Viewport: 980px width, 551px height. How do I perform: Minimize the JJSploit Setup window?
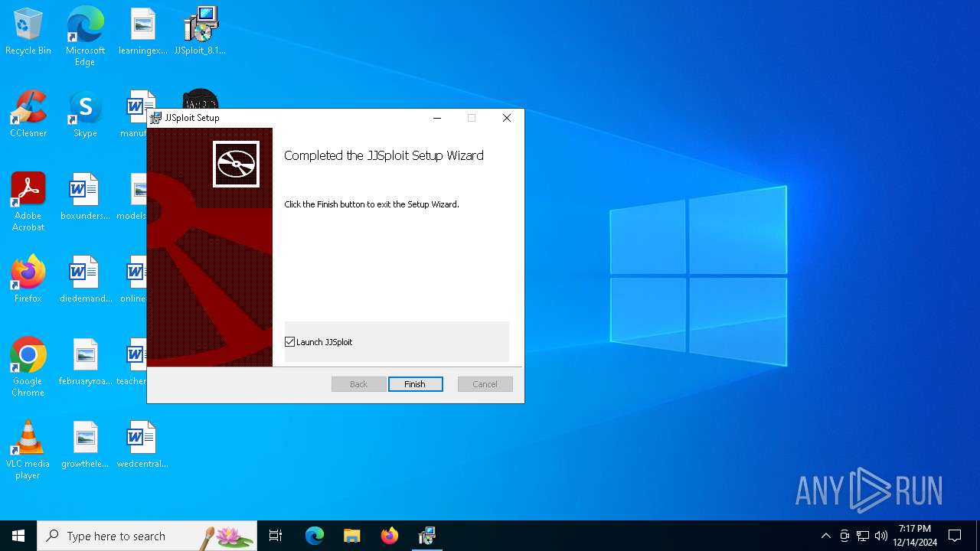coord(437,118)
